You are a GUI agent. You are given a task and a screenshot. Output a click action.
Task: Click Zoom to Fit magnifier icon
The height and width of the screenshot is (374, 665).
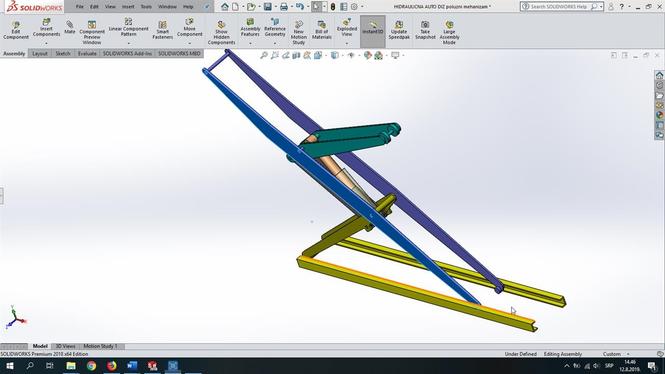pos(264,55)
